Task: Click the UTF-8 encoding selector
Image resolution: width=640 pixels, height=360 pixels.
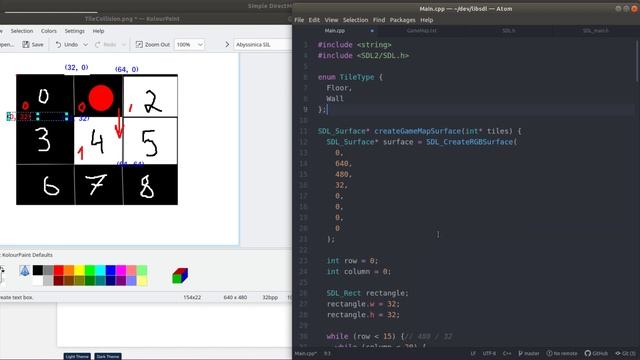Action: click(x=489, y=353)
